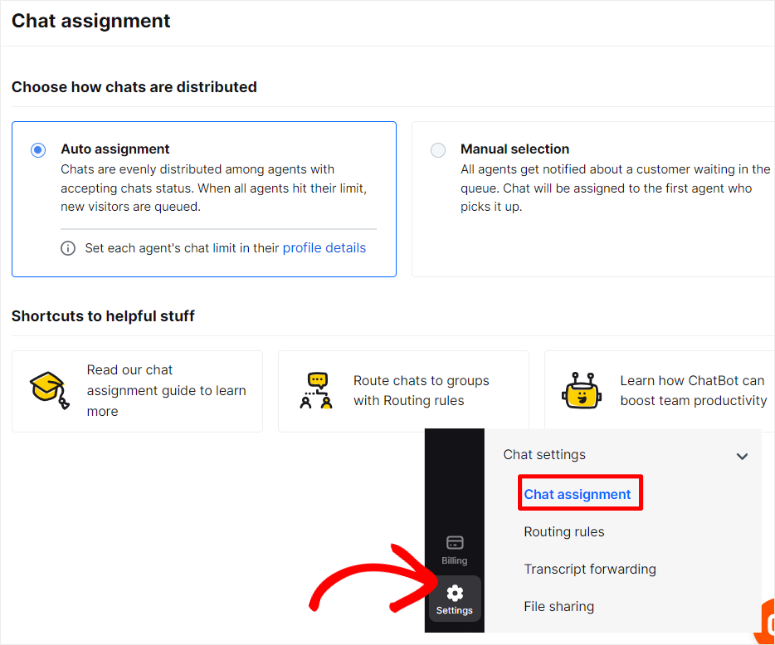The width and height of the screenshot is (775, 645).
Task: Click the yellow ChatBot robot icon
Action: tap(582, 390)
